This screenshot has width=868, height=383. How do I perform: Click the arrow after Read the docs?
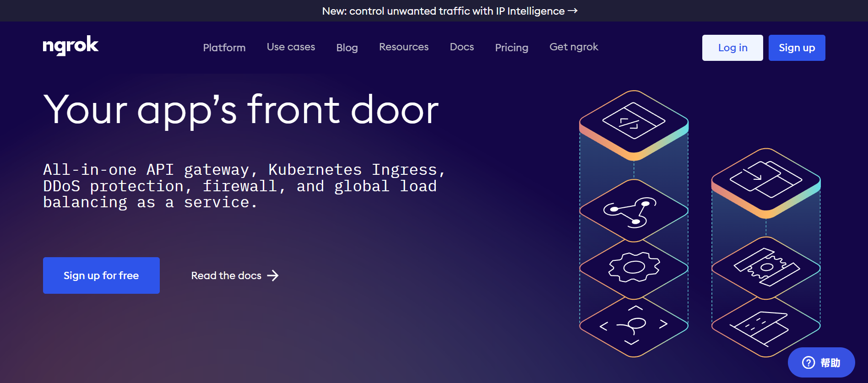tap(273, 275)
